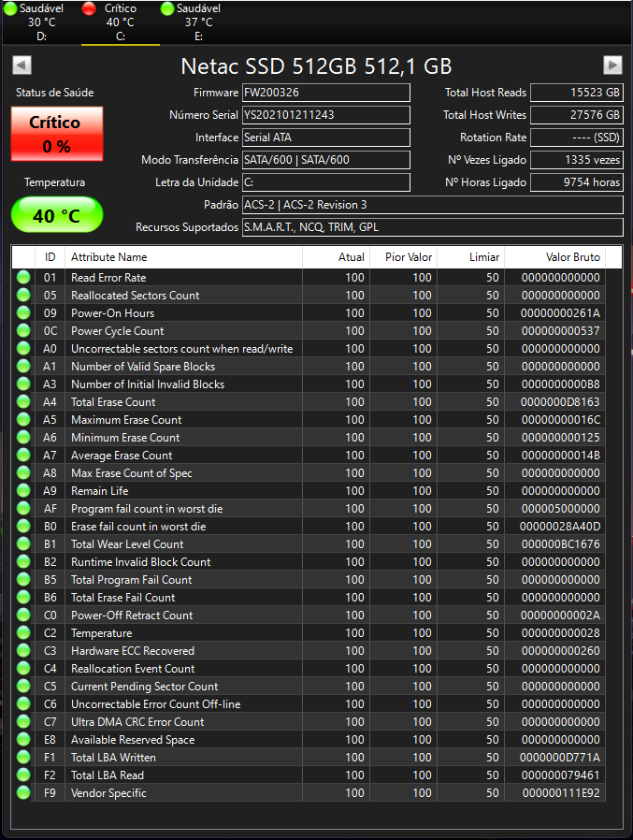Screen dimensions: 633x840
Task: Select the Total Erase Fail Count row
Action: tap(309, 598)
